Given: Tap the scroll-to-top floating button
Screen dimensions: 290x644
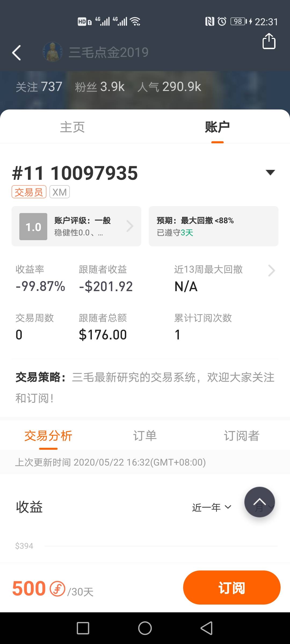Looking at the screenshot, I should 259,502.
